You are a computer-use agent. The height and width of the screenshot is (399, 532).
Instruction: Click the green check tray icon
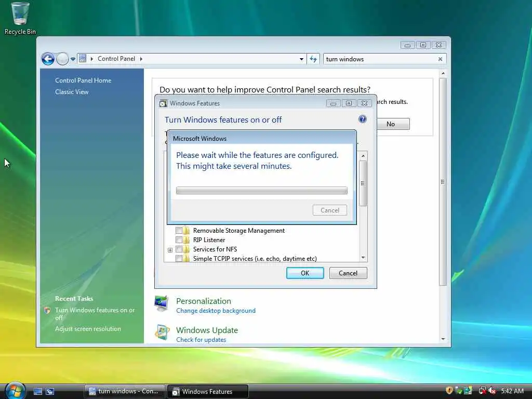(x=458, y=391)
